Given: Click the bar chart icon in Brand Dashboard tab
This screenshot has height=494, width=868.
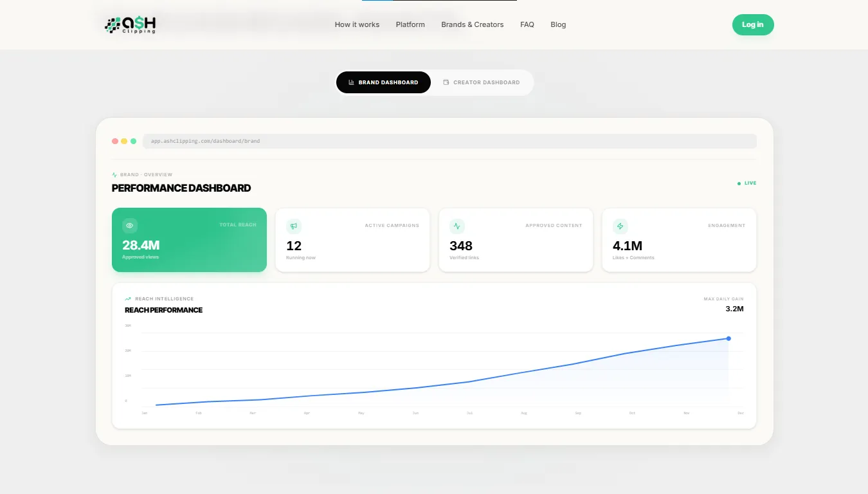Looking at the screenshot, I should coord(352,82).
